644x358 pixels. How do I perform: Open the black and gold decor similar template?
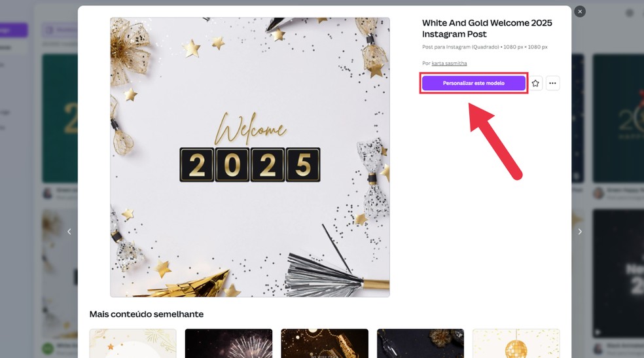[420, 343]
